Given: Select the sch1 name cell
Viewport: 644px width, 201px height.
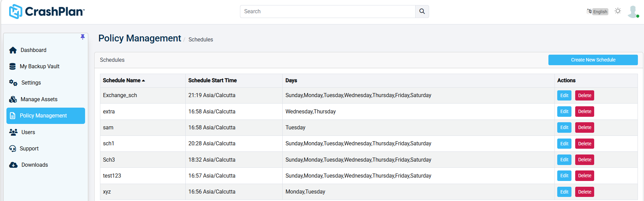Looking at the screenshot, I should pyautogui.click(x=143, y=144).
